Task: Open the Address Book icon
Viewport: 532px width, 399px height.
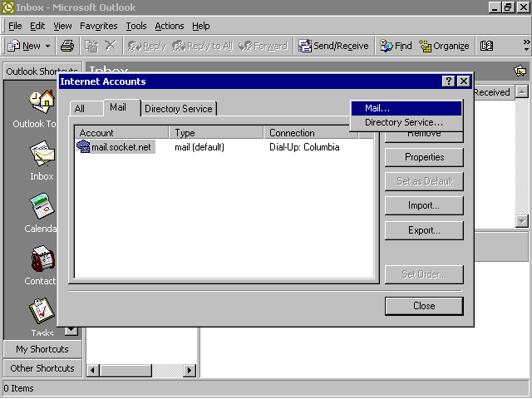Action: coord(486,46)
